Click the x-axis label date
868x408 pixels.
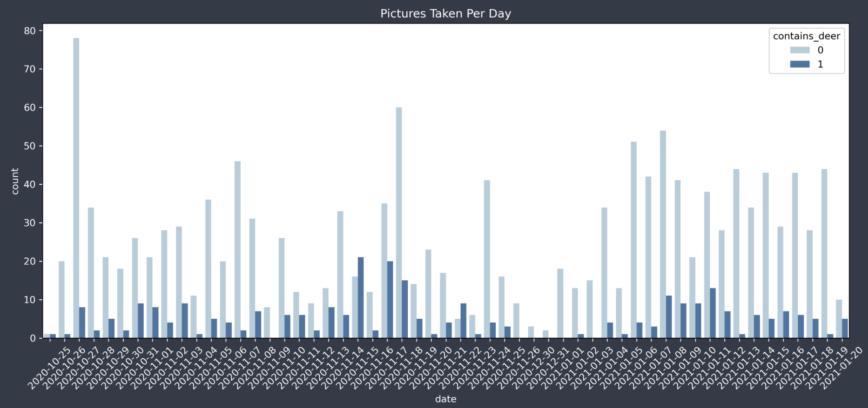[x=445, y=399]
